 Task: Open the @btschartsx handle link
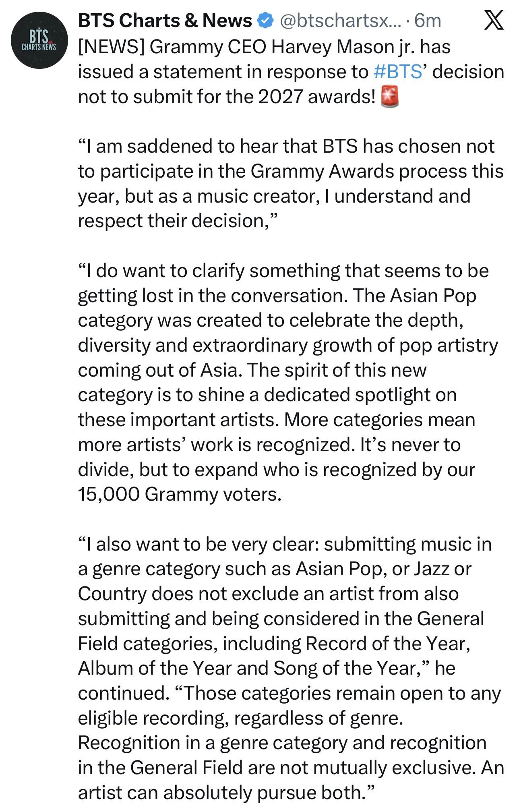340,20
